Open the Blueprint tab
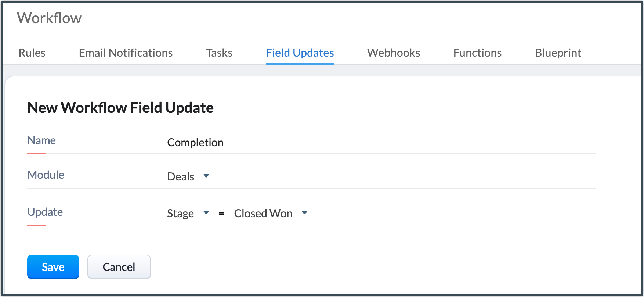 [x=558, y=53]
